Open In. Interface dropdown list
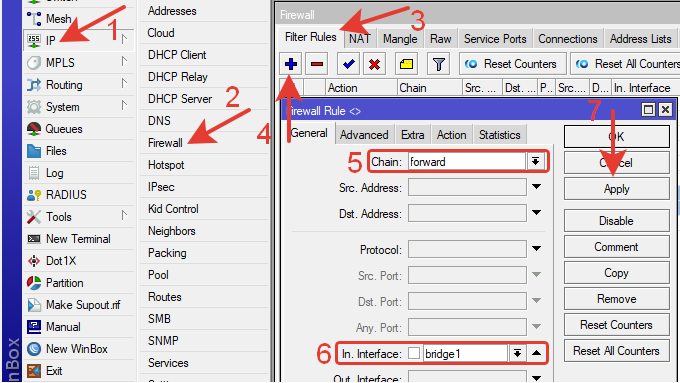Viewport: 680px width, 383px height. (517, 353)
